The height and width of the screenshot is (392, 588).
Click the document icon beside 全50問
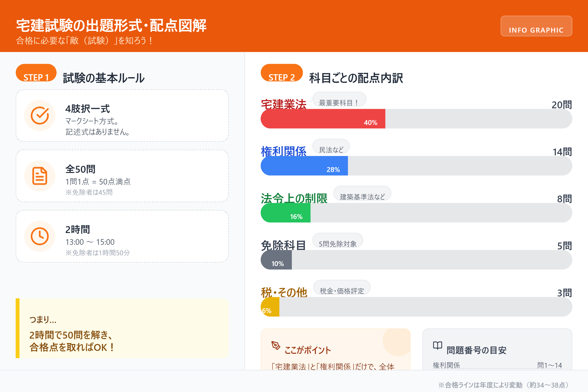coord(40,176)
